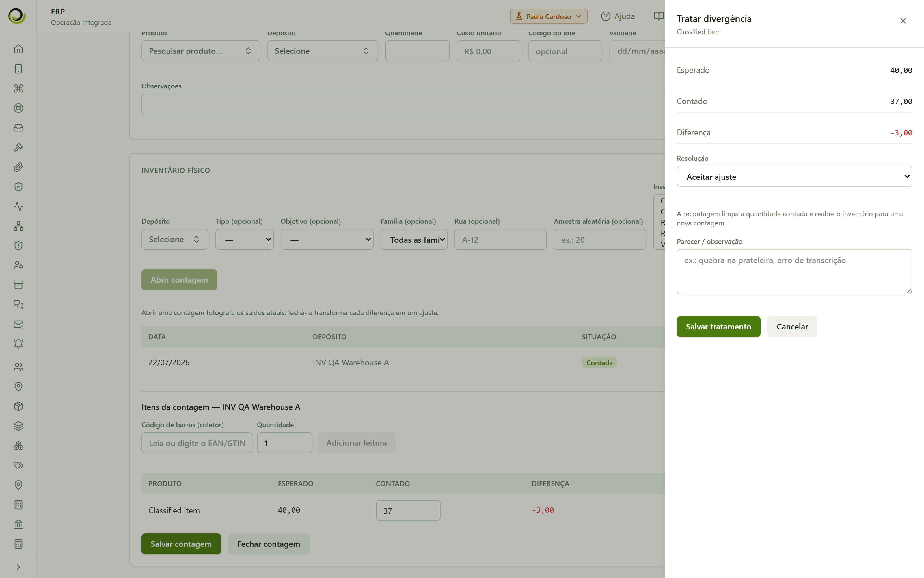This screenshot has height=578, width=924.
Task: Click the shield checkmark icon in the sidebar
Action: click(18, 187)
